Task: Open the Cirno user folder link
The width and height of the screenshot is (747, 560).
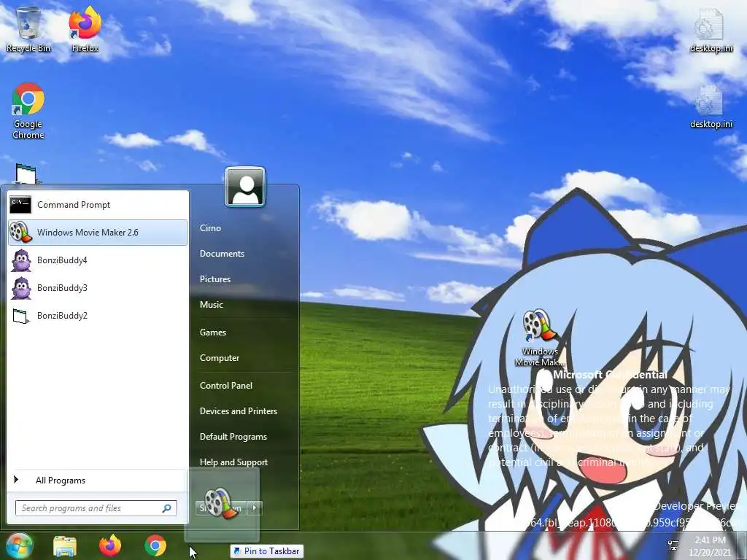Action: click(210, 228)
